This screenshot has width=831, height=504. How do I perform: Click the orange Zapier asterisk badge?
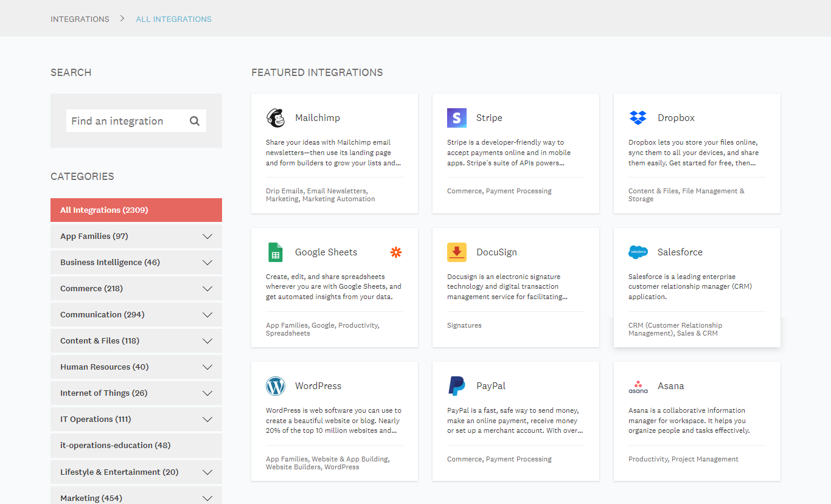tap(396, 252)
